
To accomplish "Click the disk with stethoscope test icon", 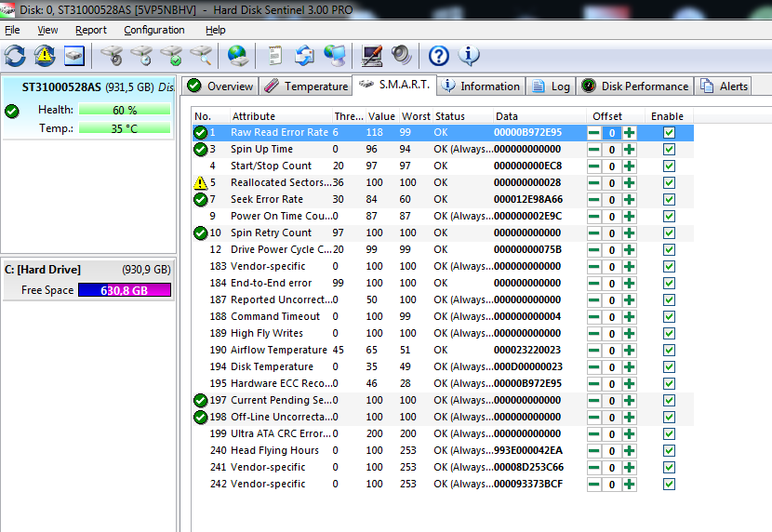I will pos(112,56).
